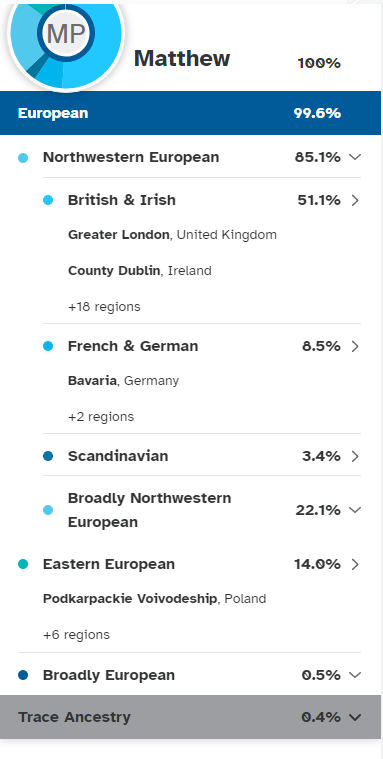The image size is (383, 759).
Task: Open French & German details arrow
Action: [355, 347]
